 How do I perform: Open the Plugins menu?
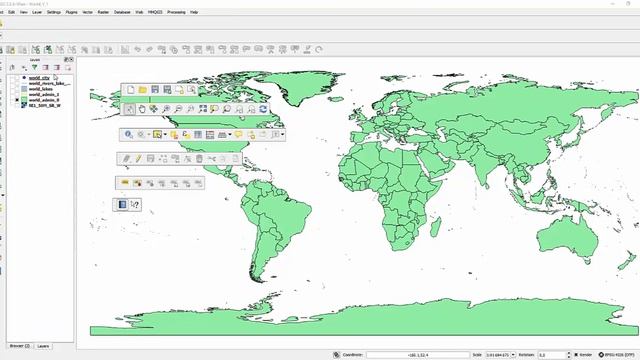pyautogui.click(x=71, y=12)
